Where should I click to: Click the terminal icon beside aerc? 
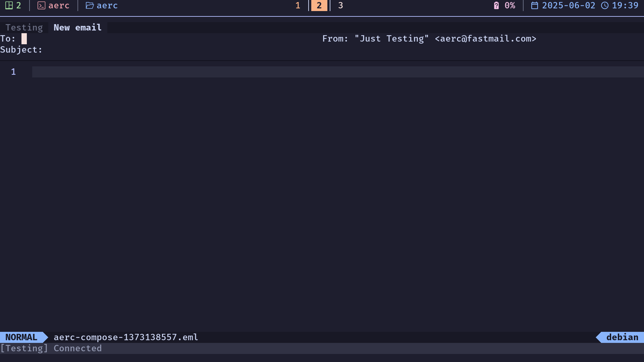pos(41,5)
